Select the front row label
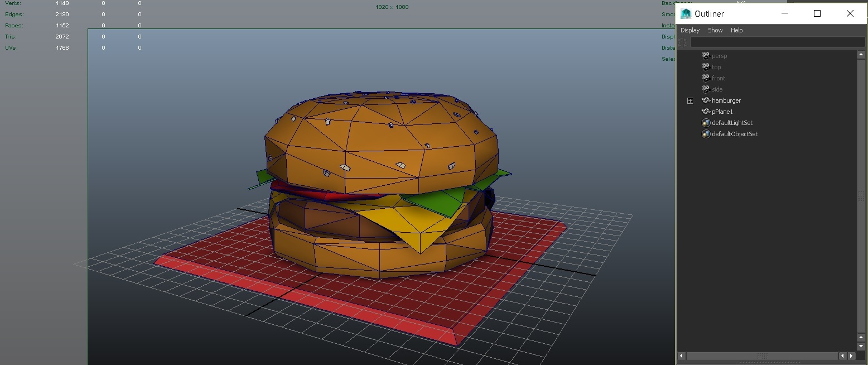The image size is (868, 365). point(718,78)
